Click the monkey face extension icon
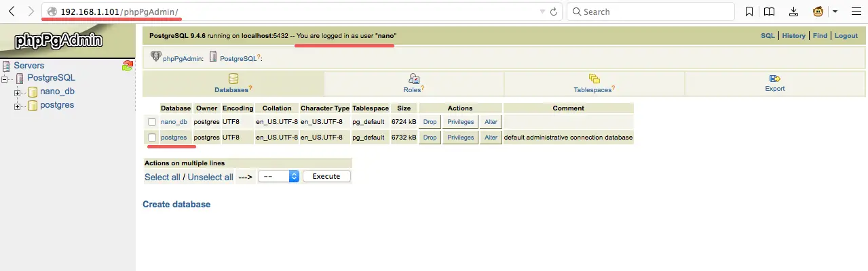 [x=818, y=12]
